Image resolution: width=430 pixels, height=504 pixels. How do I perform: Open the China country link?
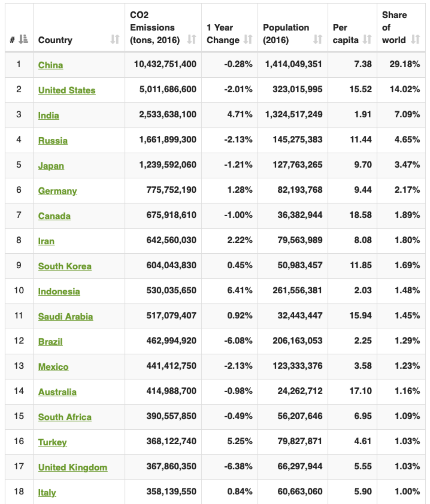51,65
